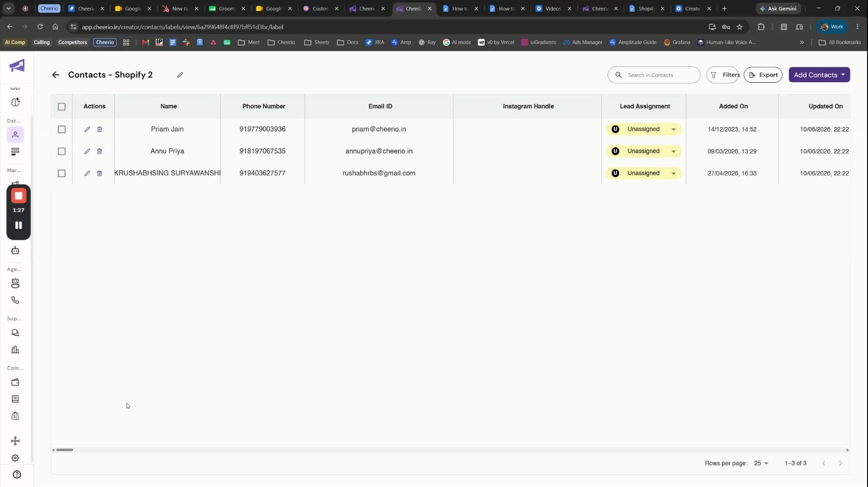The image size is (868, 487).
Task: Open Lead Assignment dropdown for Priam Jain
Action: coord(643,129)
